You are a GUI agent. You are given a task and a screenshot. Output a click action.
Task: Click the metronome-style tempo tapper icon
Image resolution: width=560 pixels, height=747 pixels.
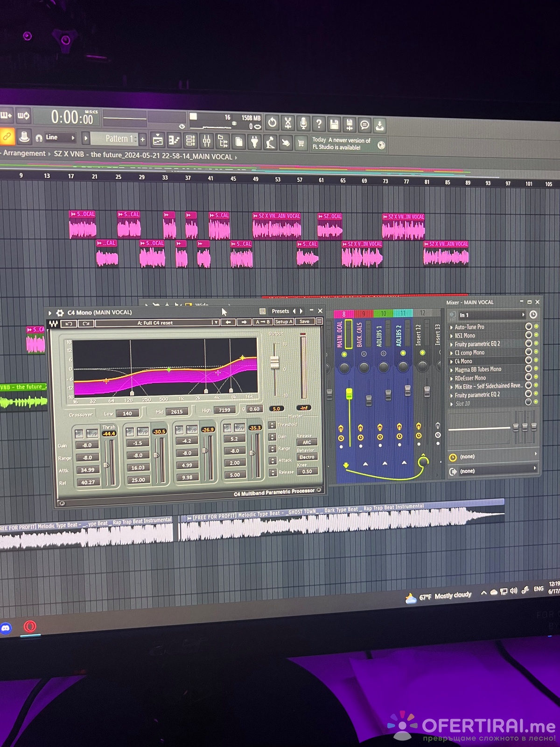(270, 142)
